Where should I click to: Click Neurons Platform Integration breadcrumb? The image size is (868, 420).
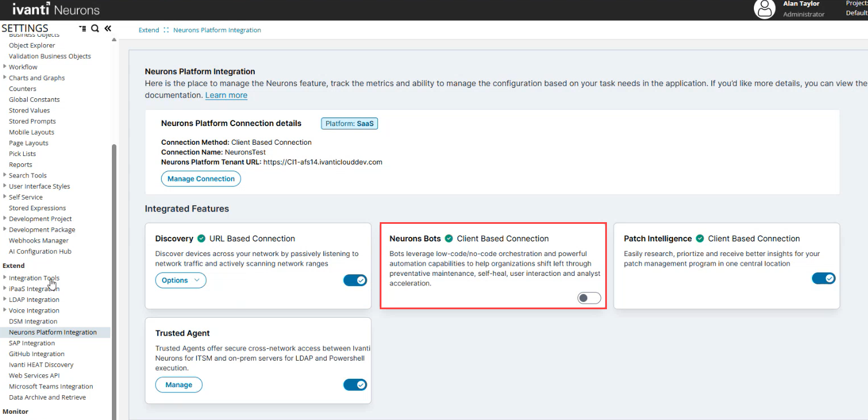click(217, 30)
